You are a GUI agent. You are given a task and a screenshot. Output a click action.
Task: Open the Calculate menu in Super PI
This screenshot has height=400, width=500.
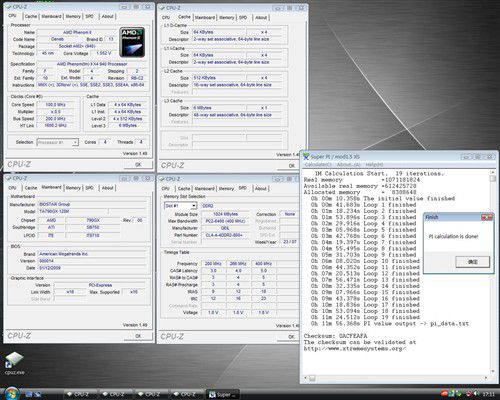tap(318, 165)
